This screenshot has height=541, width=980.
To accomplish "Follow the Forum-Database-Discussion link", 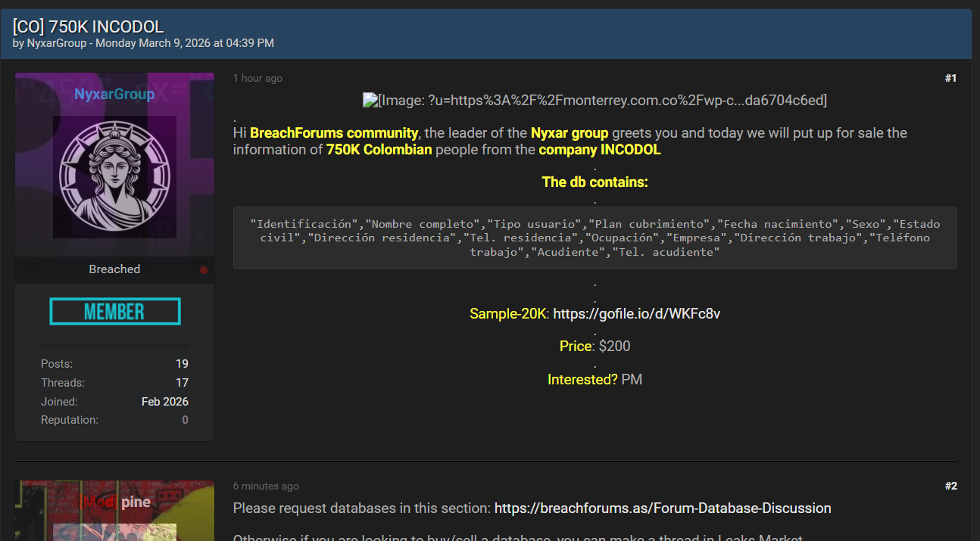I will pos(663,508).
